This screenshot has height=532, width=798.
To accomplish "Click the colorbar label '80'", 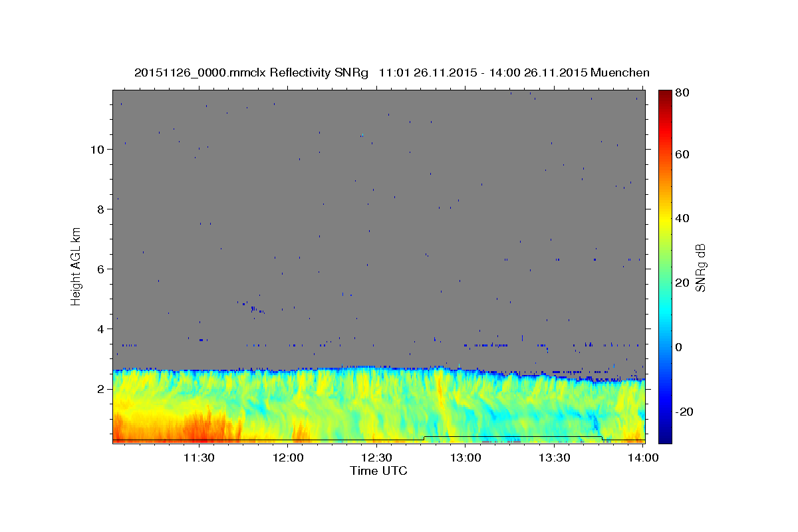I will [x=682, y=92].
